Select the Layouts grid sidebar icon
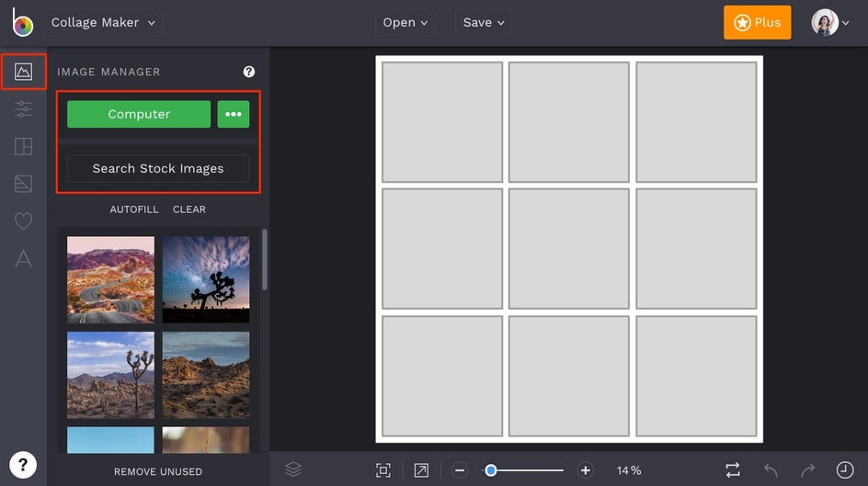868x486 pixels. click(x=23, y=146)
